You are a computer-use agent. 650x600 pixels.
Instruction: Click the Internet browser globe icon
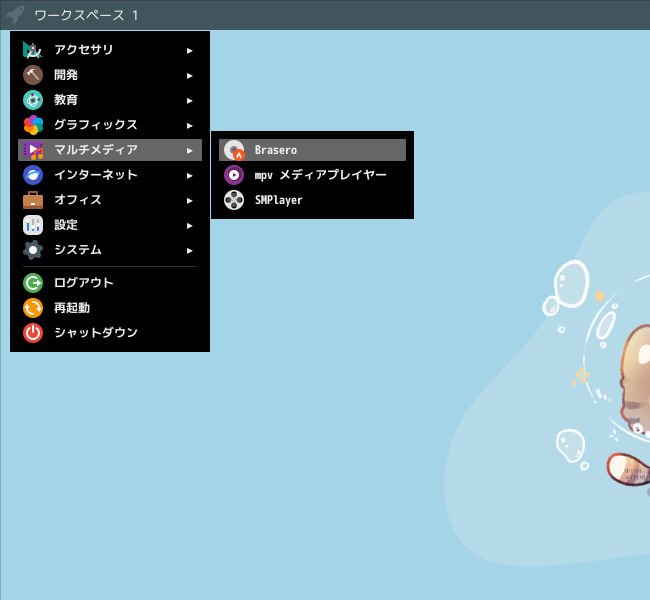coord(33,175)
